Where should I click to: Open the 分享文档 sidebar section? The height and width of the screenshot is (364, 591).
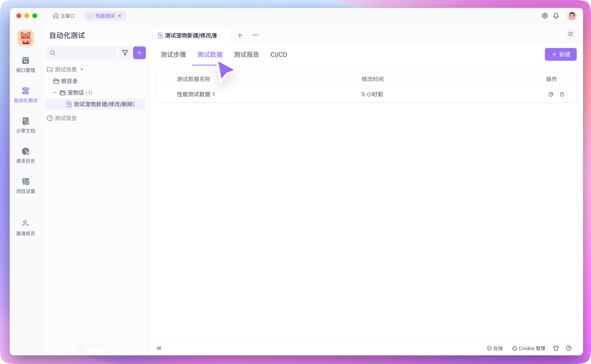point(25,125)
